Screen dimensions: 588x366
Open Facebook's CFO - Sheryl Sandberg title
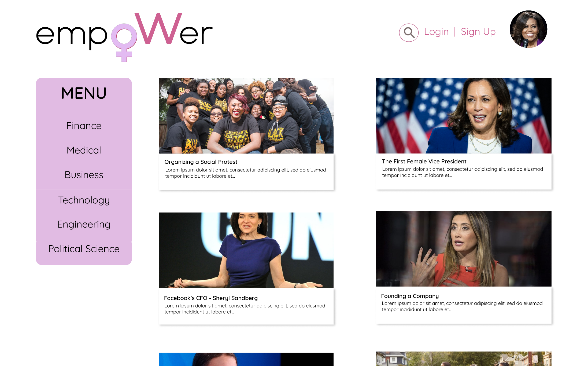[211, 298]
